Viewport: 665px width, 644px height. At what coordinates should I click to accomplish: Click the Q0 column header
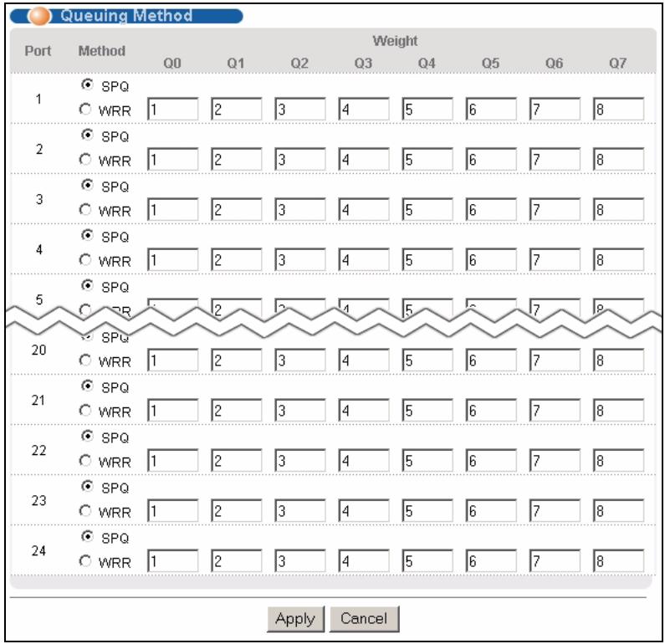pyautogui.click(x=172, y=64)
